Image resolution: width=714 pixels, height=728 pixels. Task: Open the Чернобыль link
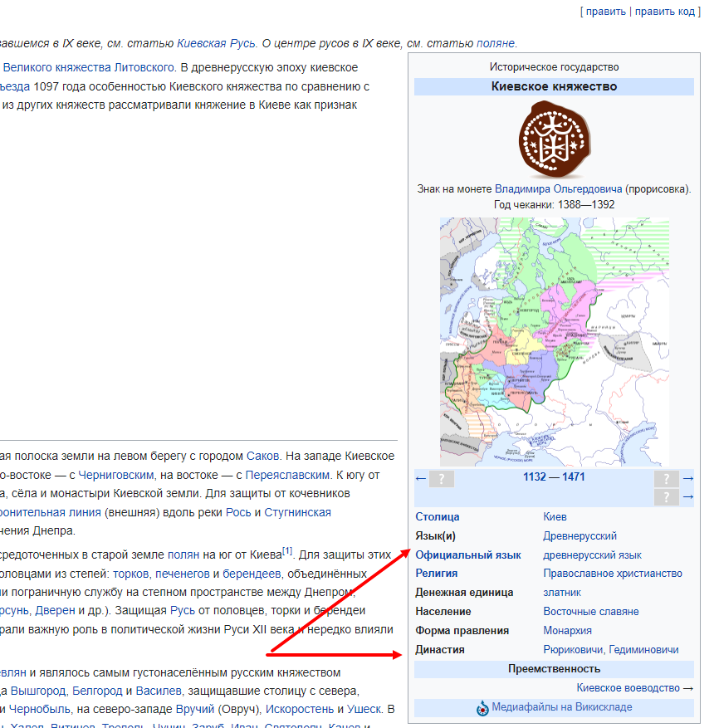tap(40, 710)
